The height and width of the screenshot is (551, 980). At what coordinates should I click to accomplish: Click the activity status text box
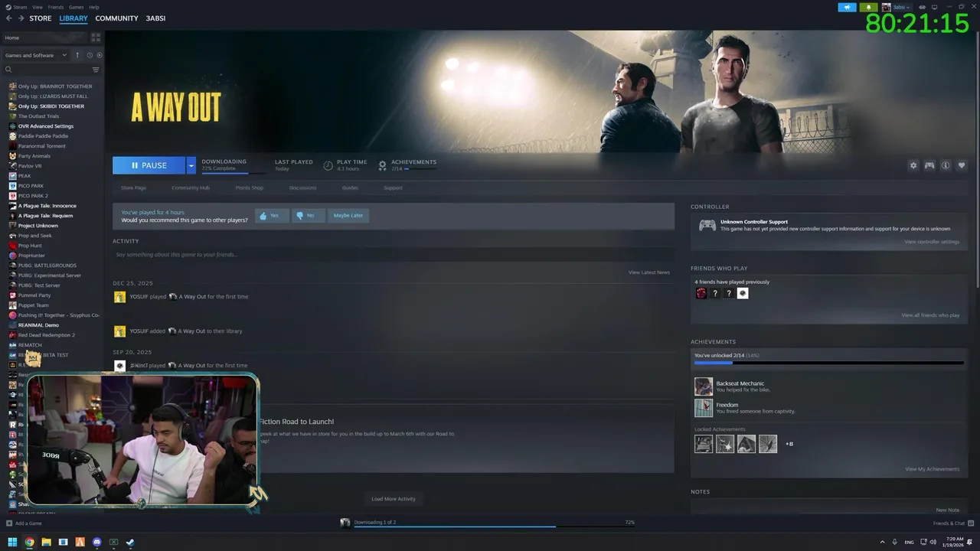point(394,254)
